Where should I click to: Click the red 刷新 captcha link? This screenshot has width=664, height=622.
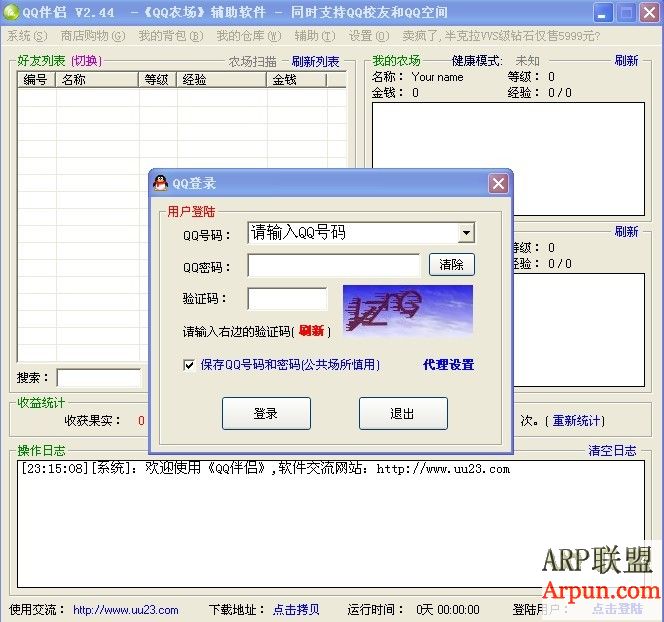coord(311,331)
